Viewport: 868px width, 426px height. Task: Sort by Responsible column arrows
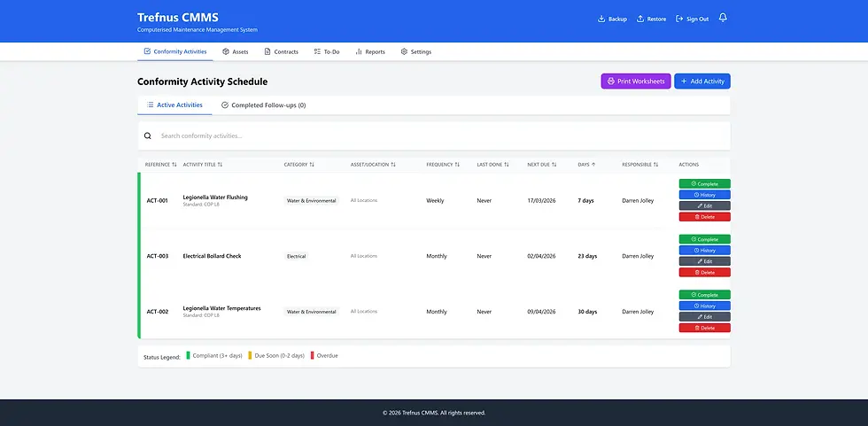656,165
